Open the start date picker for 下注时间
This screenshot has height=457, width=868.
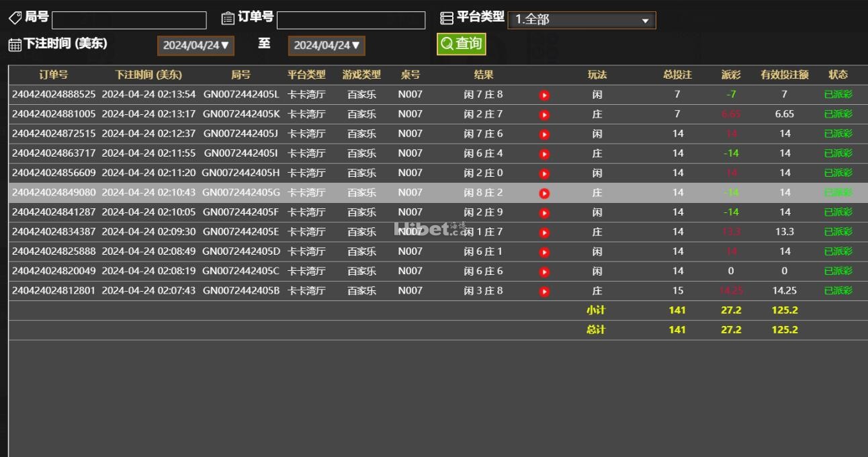click(x=196, y=46)
